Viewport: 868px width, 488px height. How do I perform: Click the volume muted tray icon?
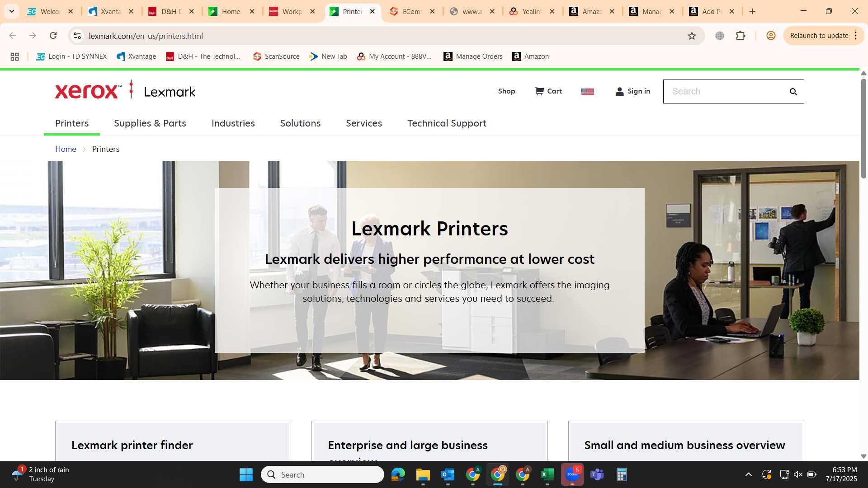(x=798, y=474)
